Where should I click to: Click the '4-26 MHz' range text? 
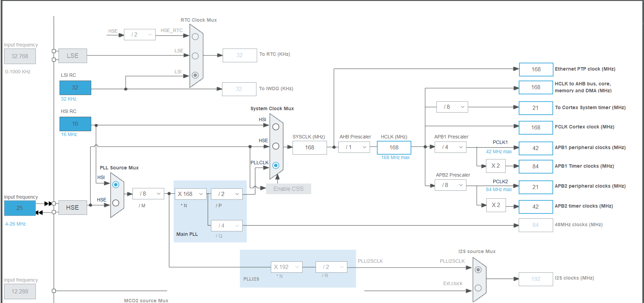click(x=15, y=224)
